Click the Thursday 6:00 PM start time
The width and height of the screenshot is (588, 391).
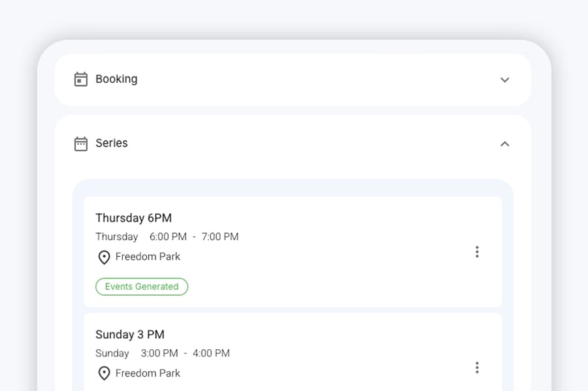click(x=168, y=237)
